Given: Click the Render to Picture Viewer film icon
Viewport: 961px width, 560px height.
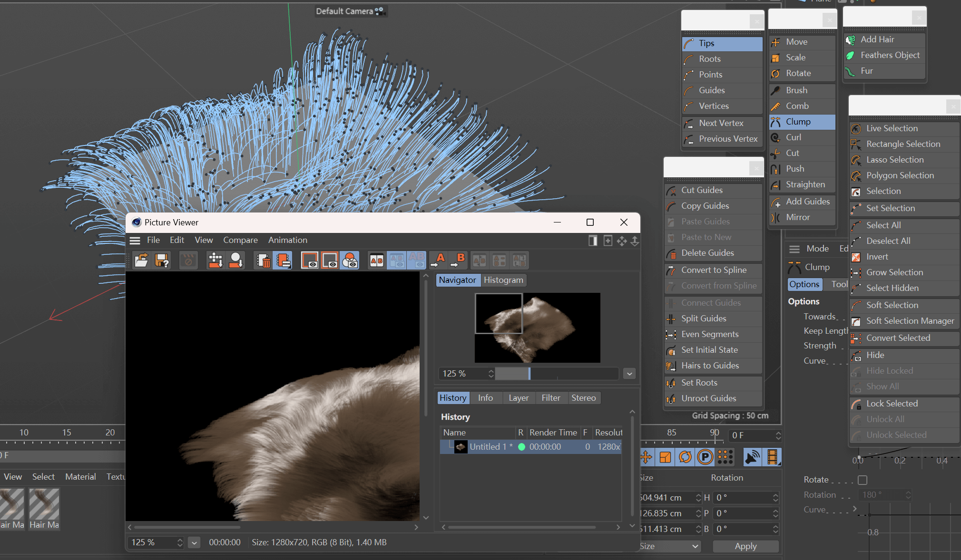Looking at the screenshot, I should click(x=773, y=457).
